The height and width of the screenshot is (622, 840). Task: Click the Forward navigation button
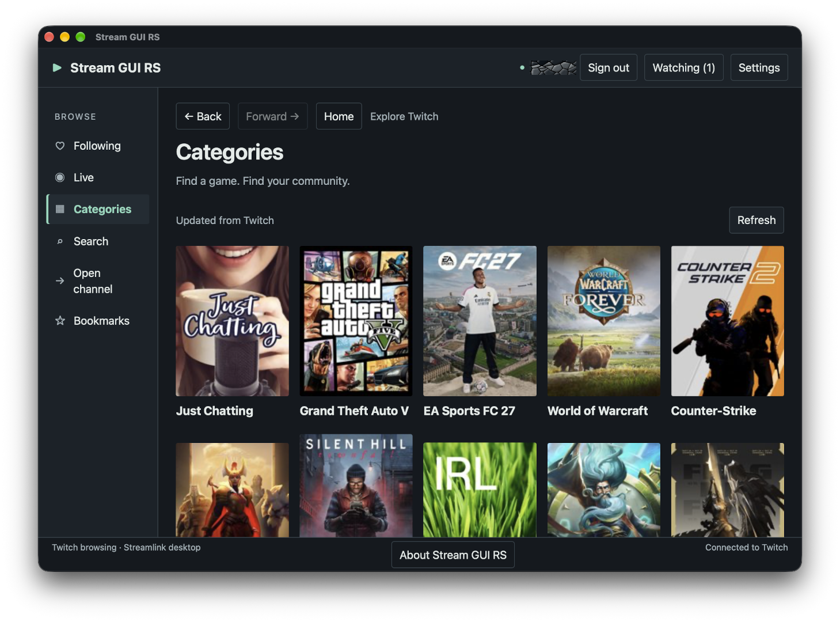tap(272, 116)
